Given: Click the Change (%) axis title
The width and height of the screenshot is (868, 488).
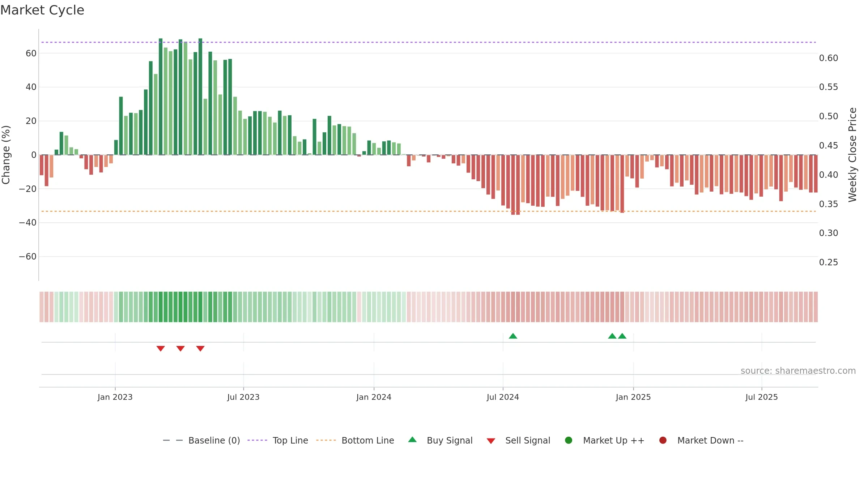Looking at the screenshot, I should point(6,155).
